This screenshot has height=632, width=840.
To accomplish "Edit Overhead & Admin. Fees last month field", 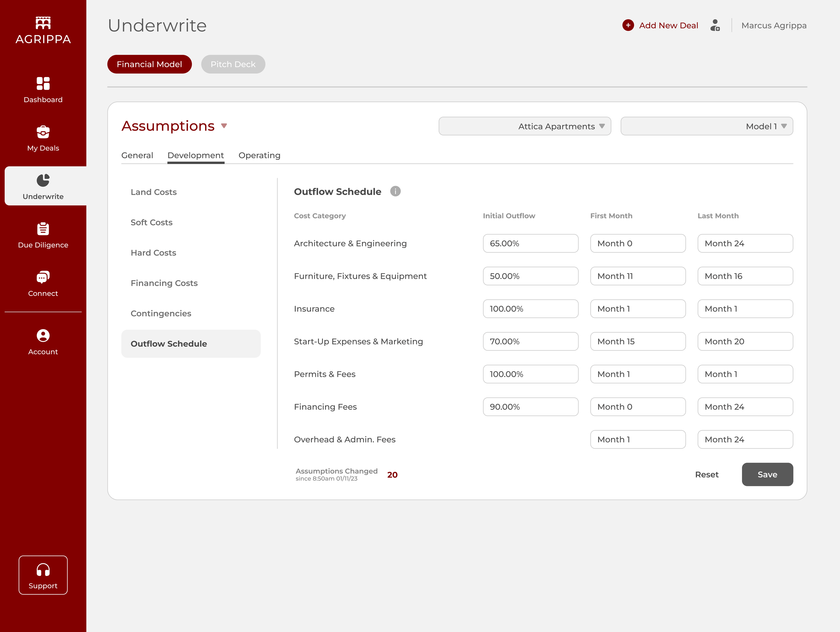I will point(745,439).
